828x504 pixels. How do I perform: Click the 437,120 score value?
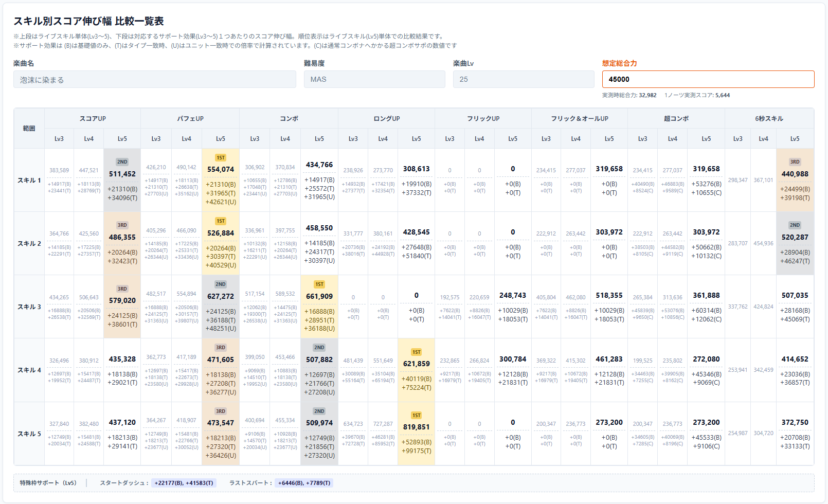[122, 422]
